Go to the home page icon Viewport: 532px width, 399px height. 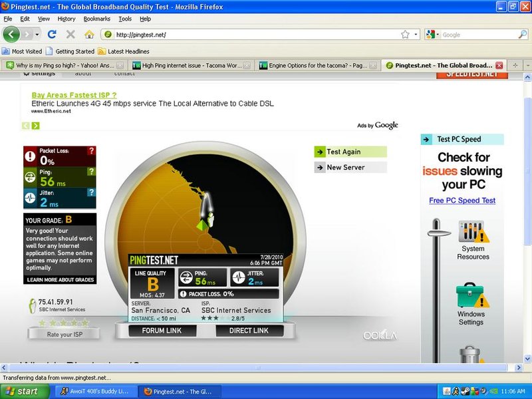click(89, 35)
